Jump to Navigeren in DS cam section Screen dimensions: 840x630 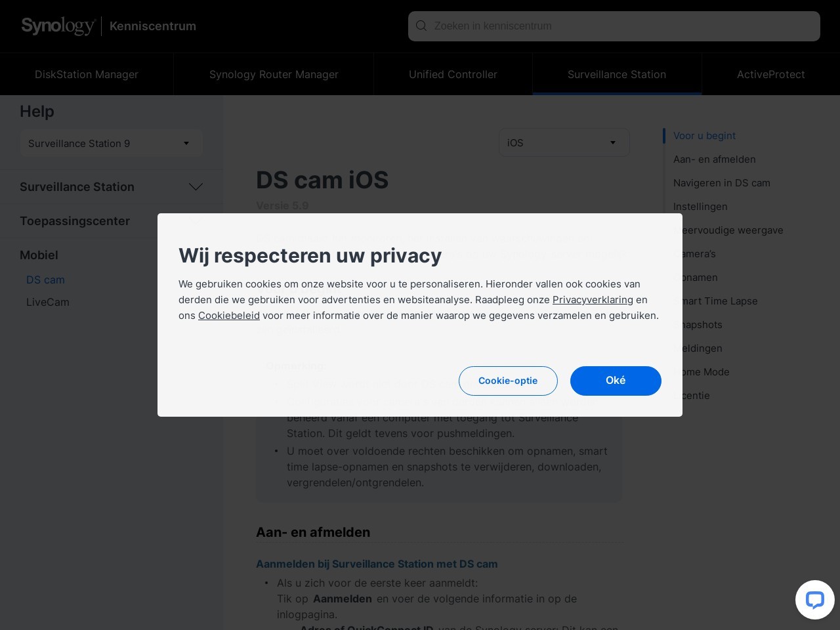[721, 183]
